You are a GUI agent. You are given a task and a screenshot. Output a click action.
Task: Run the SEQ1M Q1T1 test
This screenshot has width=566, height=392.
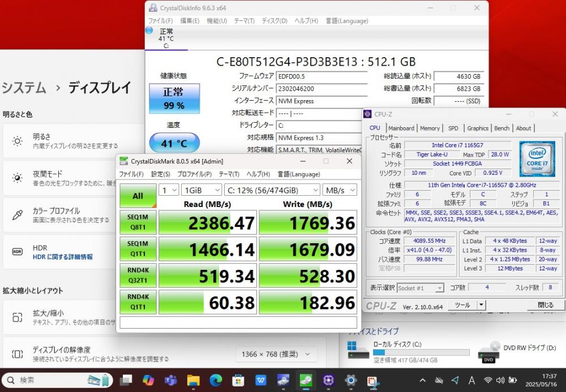[x=138, y=249]
